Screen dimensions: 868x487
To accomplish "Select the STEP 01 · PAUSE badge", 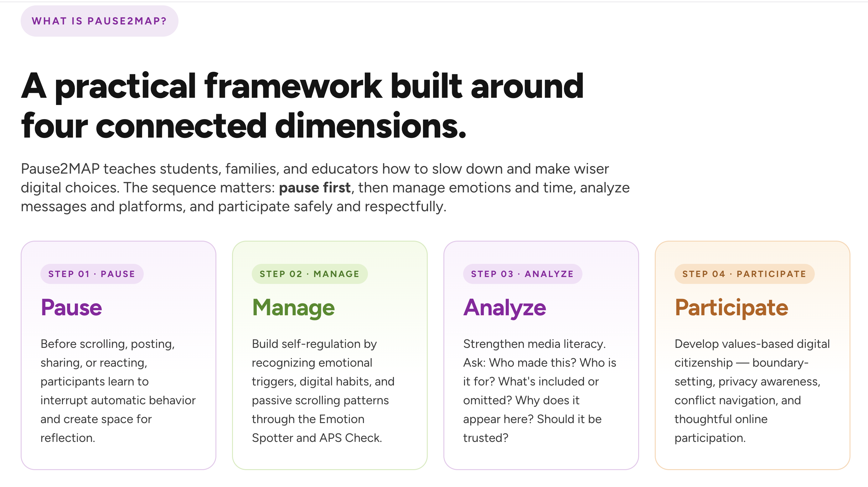I will [x=92, y=274].
